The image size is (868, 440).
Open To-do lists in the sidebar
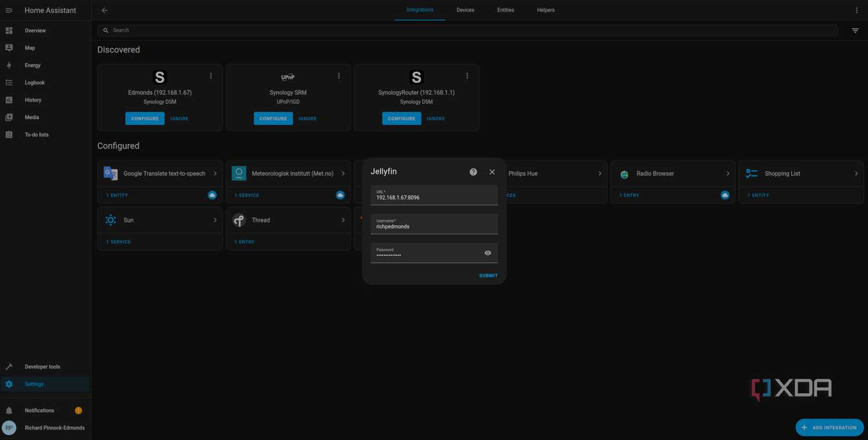pos(45,135)
